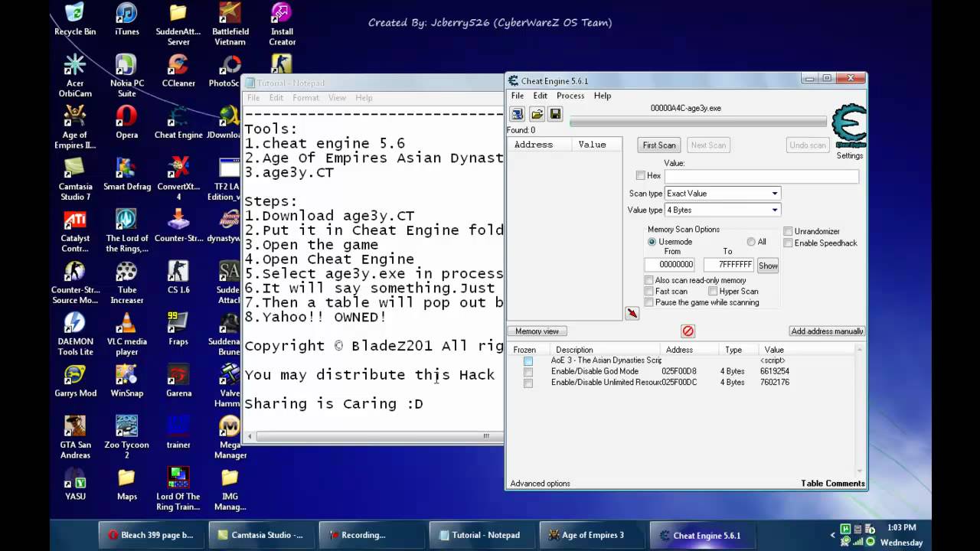Check Also scan read-only memory
This screenshot has height=551, width=980.
649,281
